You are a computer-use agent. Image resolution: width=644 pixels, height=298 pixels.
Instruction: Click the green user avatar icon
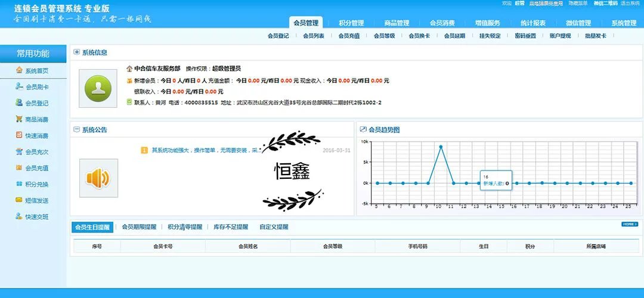[98, 88]
